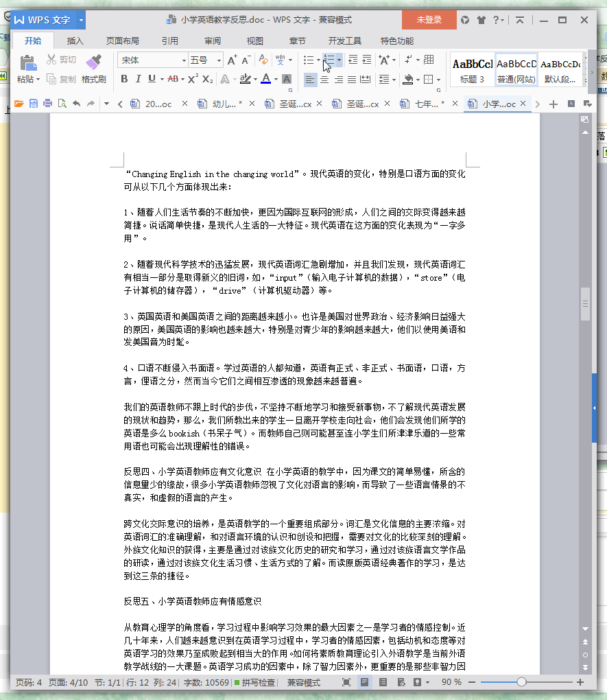Apply numbered list formatting
The image size is (607, 700).
tap(329, 60)
